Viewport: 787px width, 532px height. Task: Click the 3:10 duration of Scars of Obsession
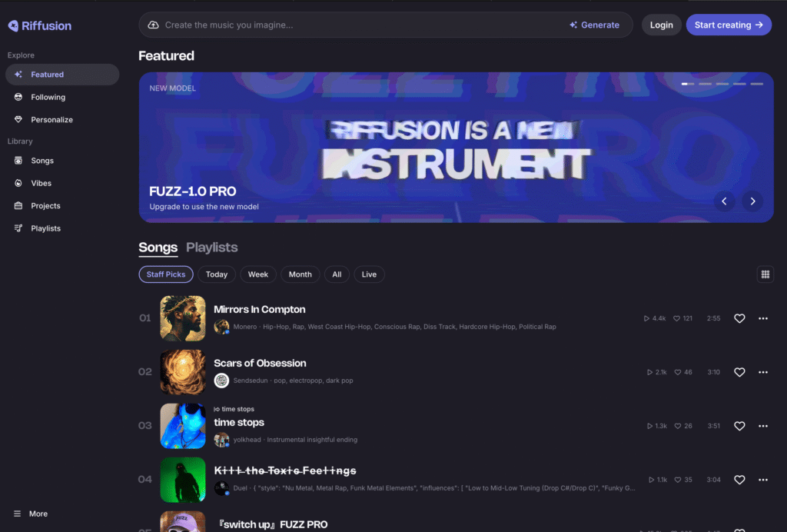pyautogui.click(x=714, y=372)
